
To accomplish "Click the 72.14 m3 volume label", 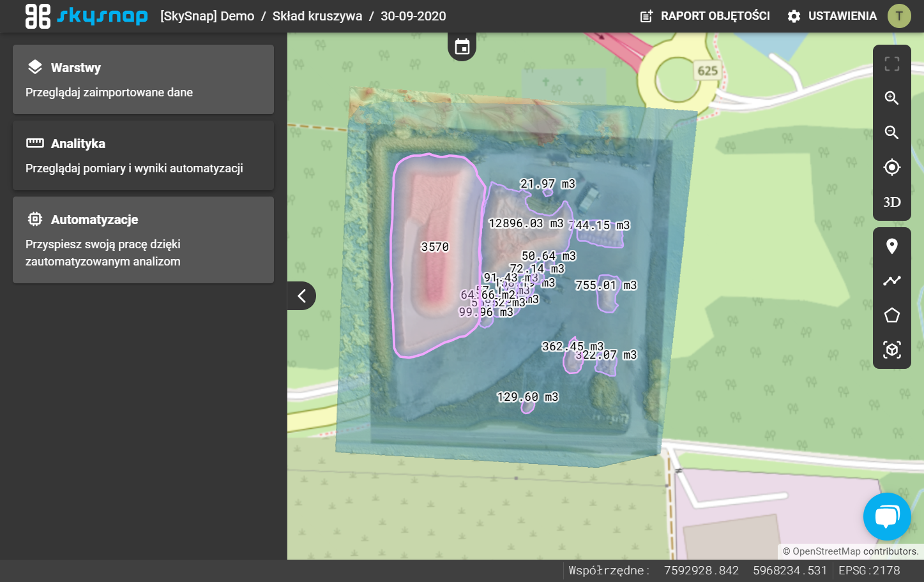I will tap(536, 269).
